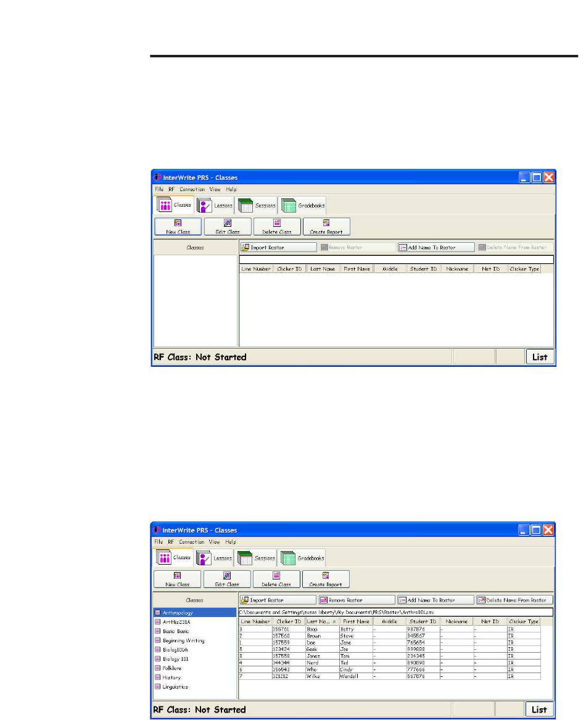This screenshot has width=586, height=728.
Task: Click New Class icon in the empty-roster window
Action: pos(178,223)
